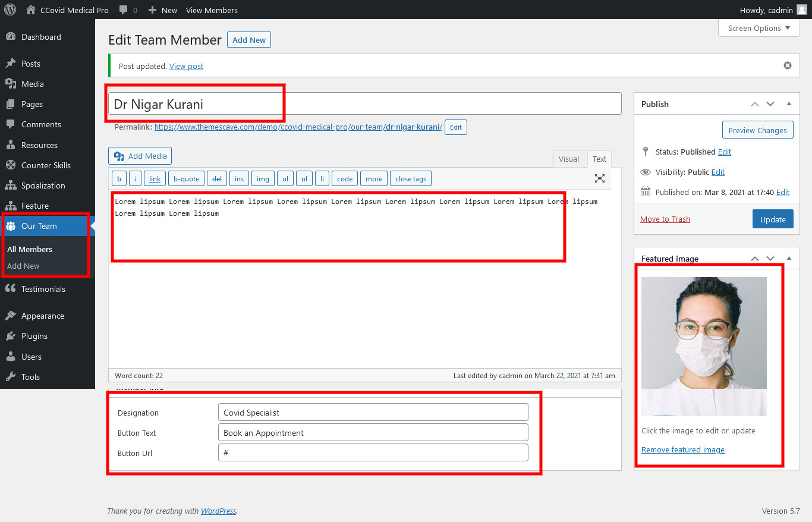
Task: Click the Tools wrench icon
Action: click(x=11, y=377)
